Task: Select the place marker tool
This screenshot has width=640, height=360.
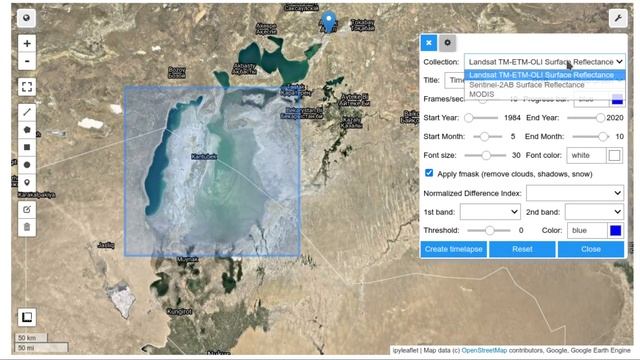Action: tap(27, 182)
